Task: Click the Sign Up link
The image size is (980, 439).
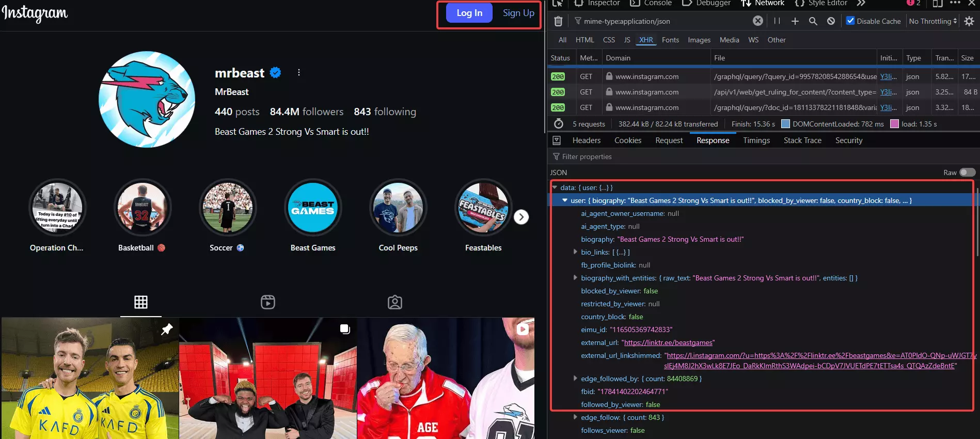Action: point(518,13)
